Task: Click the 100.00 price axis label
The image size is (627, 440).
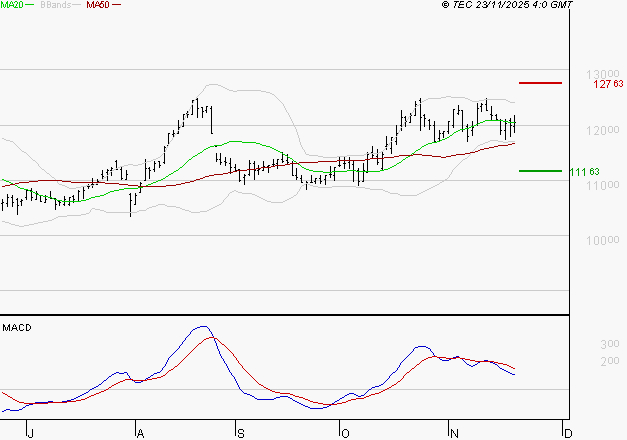Action: click(x=603, y=240)
